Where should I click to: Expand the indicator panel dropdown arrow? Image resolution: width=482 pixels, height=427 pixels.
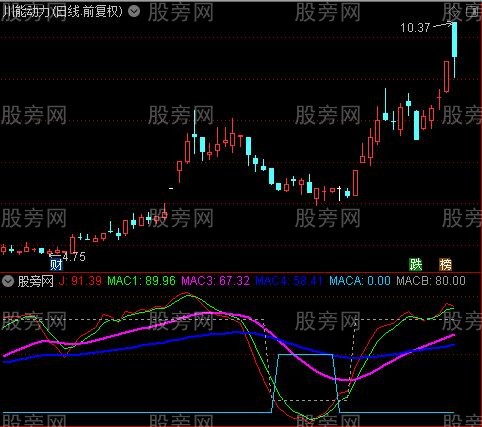coord(8,281)
